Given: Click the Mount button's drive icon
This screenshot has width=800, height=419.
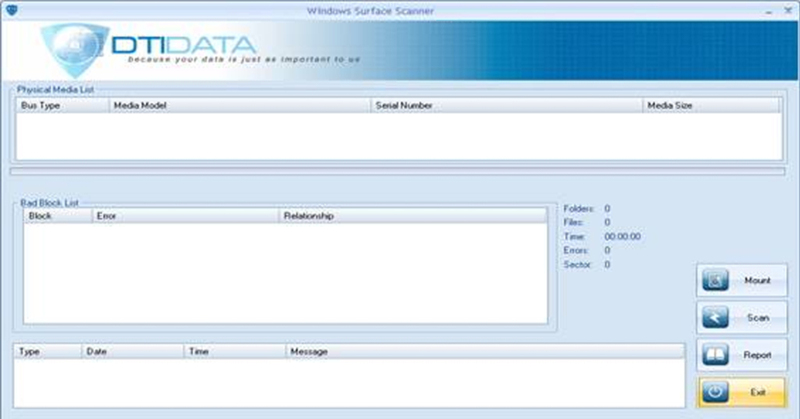Looking at the screenshot, I should coord(716,281).
